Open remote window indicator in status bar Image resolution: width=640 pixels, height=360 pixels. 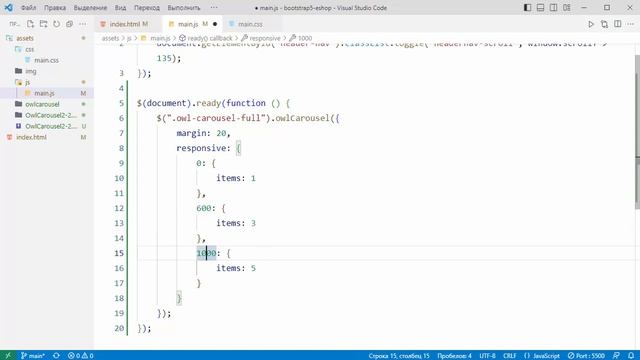[8, 356]
